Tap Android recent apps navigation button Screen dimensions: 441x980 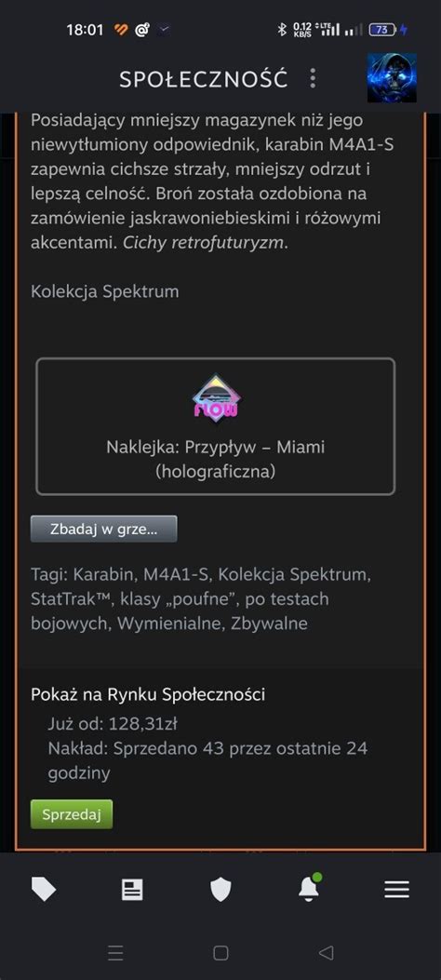115,952
